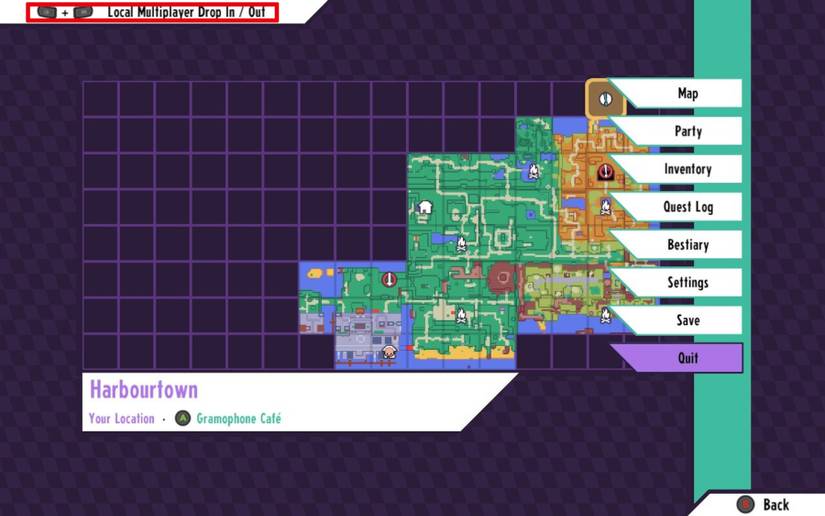The image size is (825, 516).
Task: Click the quest marker in the orange region
Action: tap(605, 172)
